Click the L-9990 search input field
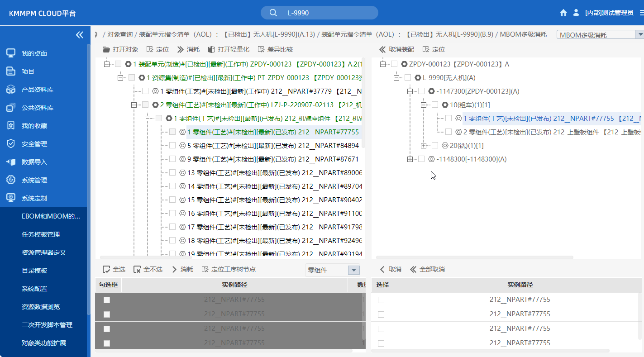This screenshot has height=357, width=644. tap(321, 12)
